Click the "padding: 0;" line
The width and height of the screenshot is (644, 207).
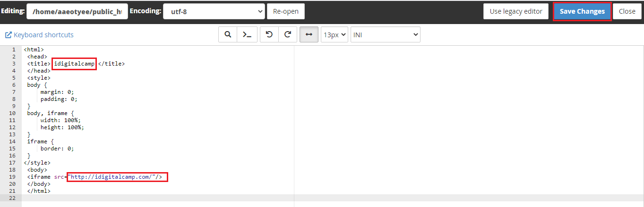tap(59, 99)
